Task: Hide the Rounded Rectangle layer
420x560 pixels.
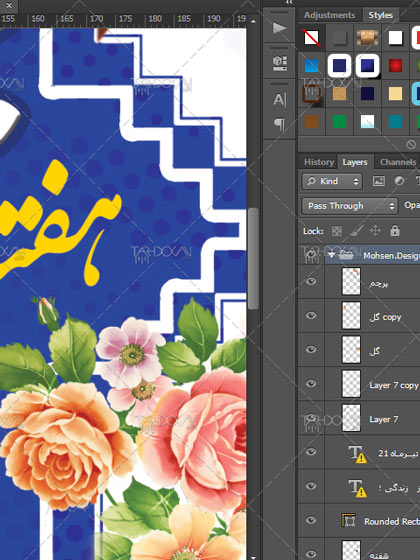Action: (311, 520)
